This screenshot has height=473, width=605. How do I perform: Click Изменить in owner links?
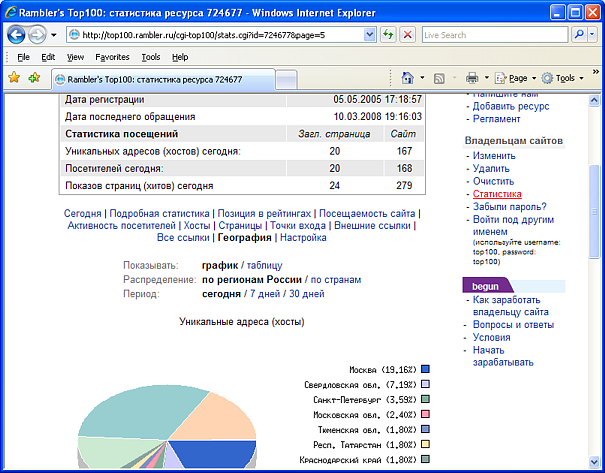(x=494, y=156)
